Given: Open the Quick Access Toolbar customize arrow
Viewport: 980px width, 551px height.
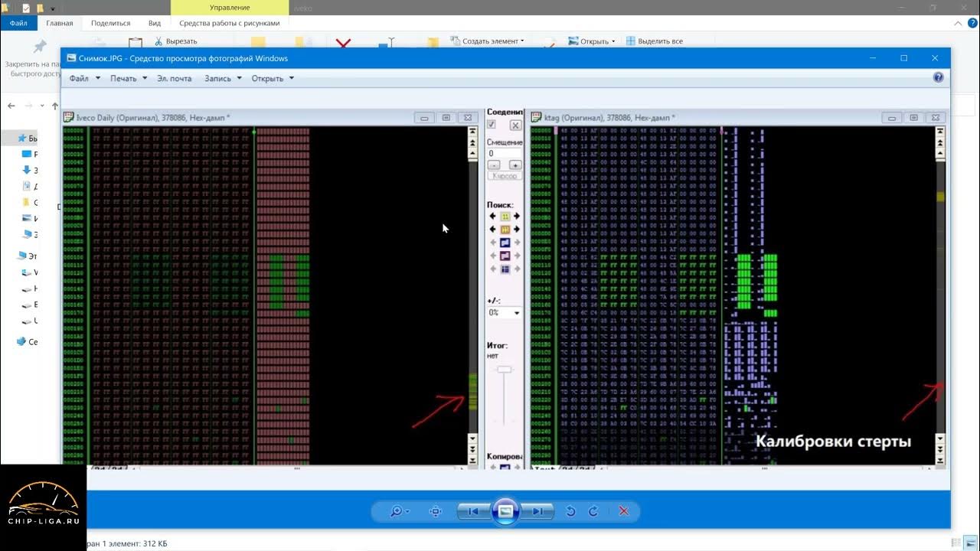Looking at the screenshot, I should (53, 8).
